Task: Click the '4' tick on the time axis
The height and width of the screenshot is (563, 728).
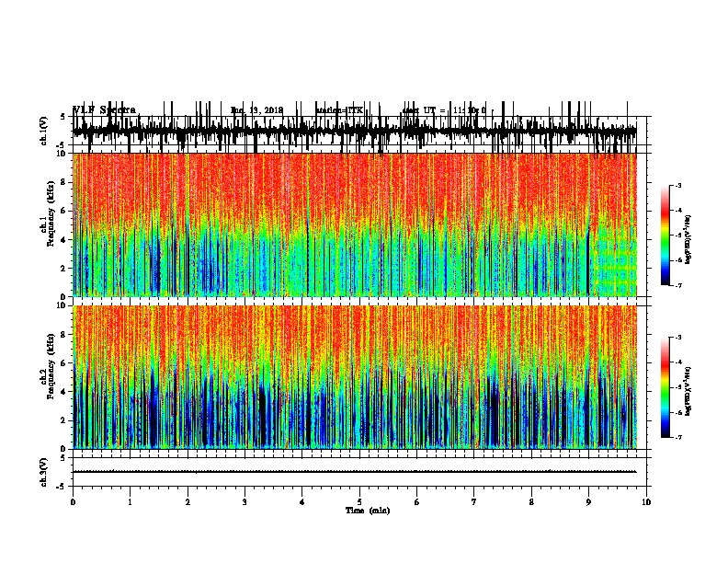Action: point(302,502)
